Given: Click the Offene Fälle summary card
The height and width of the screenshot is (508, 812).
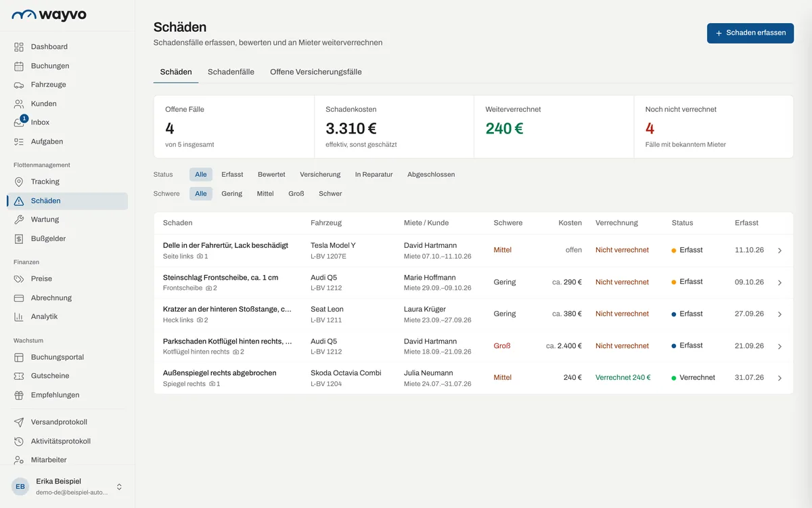Looking at the screenshot, I should click(x=234, y=127).
